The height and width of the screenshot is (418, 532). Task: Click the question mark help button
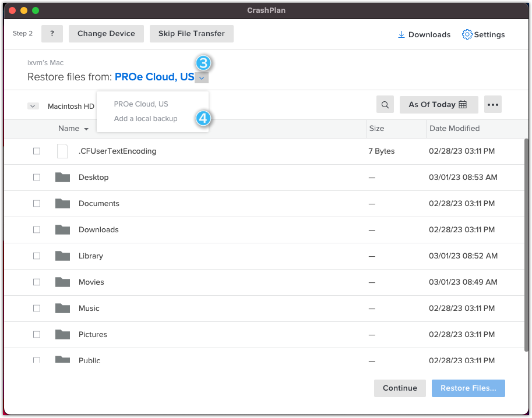52,34
